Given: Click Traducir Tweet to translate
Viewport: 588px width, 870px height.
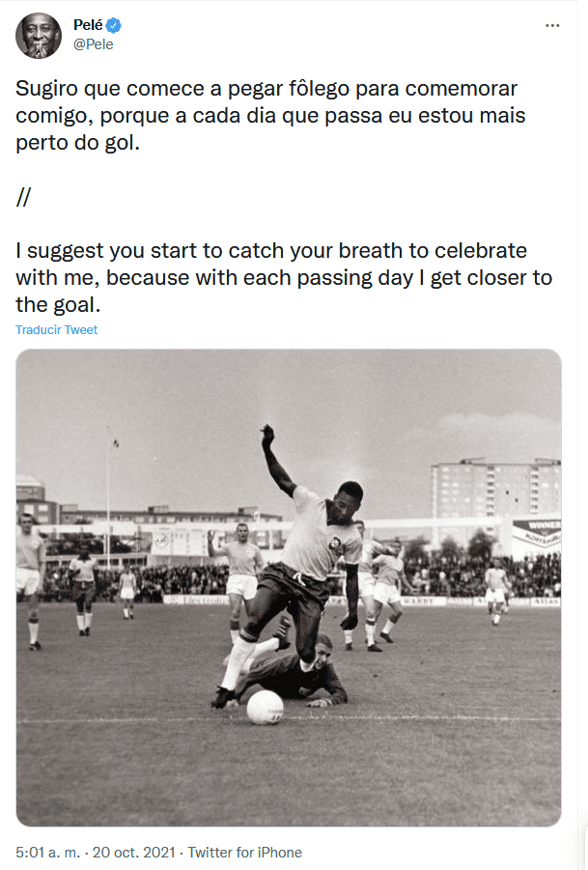Looking at the screenshot, I should coord(57,329).
